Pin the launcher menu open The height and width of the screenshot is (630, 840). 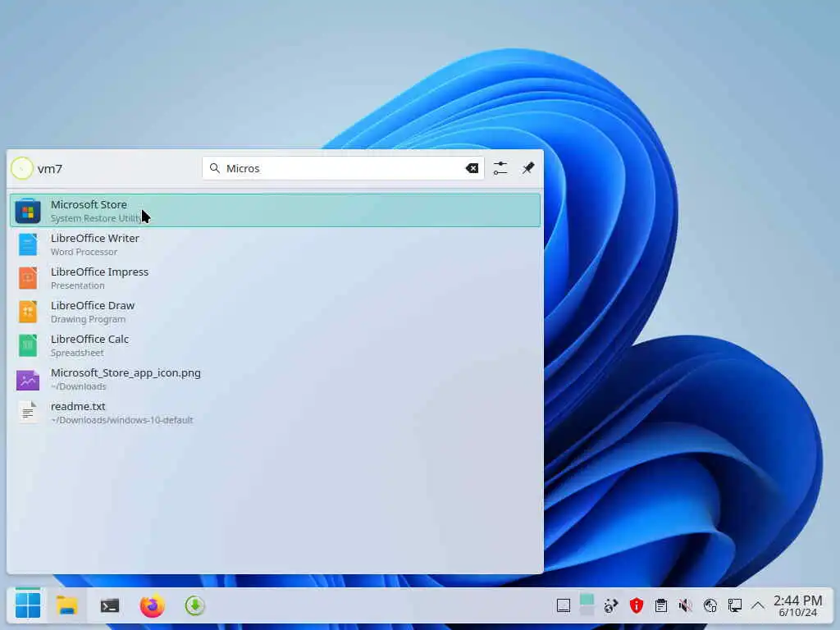[x=528, y=168]
